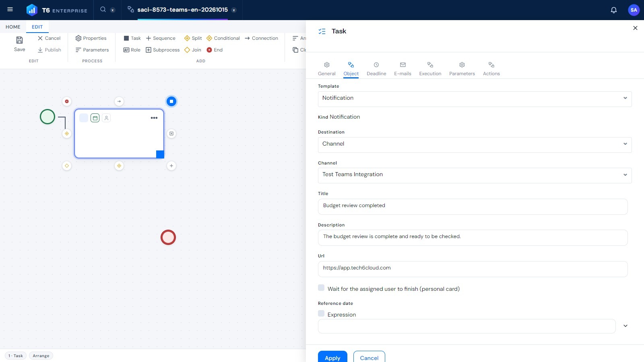This screenshot has height=362, width=644.
Task: Click the task node's three-dot menu
Action: (154, 118)
